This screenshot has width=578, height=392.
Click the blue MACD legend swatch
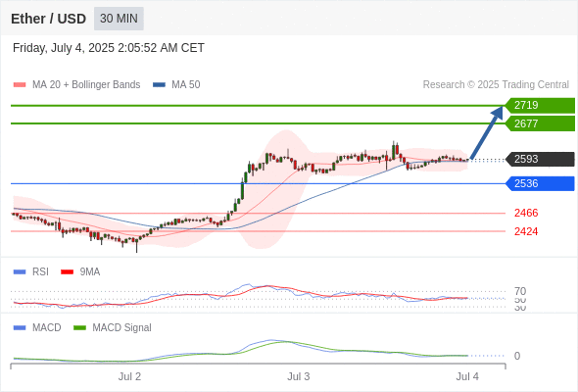coord(20,328)
